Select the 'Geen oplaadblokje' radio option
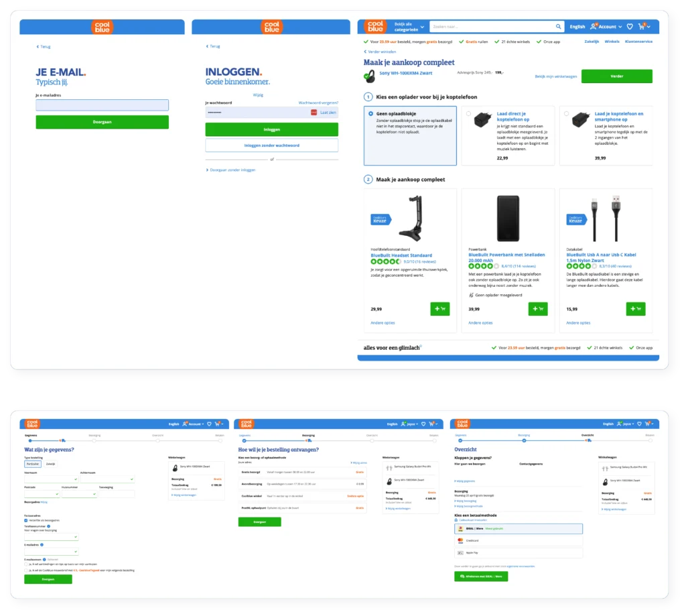Screen dimensions: 686x616 point(371,114)
